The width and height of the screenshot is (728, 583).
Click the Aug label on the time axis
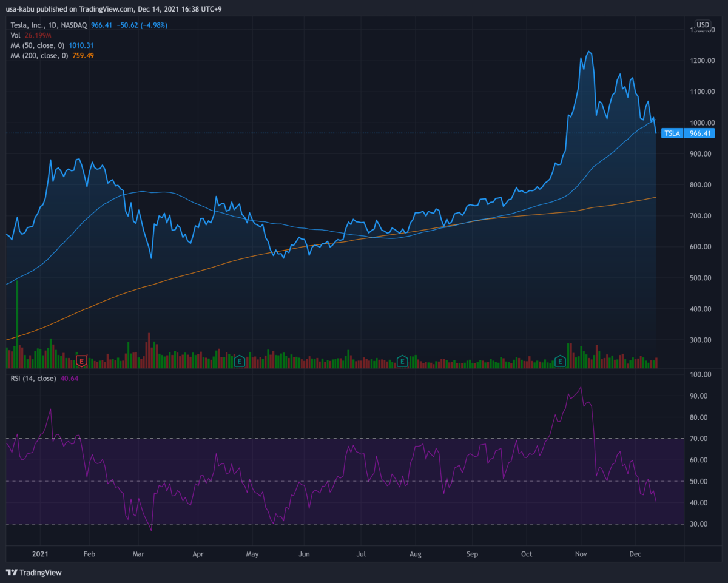(416, 554)
